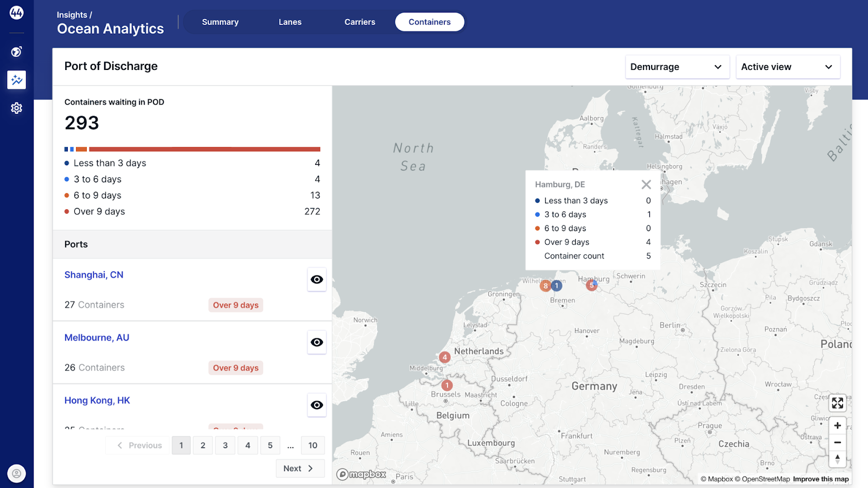Click the '3 to 6 days' summary legend row
The image size is (868, 488).
tap(192, 179)
